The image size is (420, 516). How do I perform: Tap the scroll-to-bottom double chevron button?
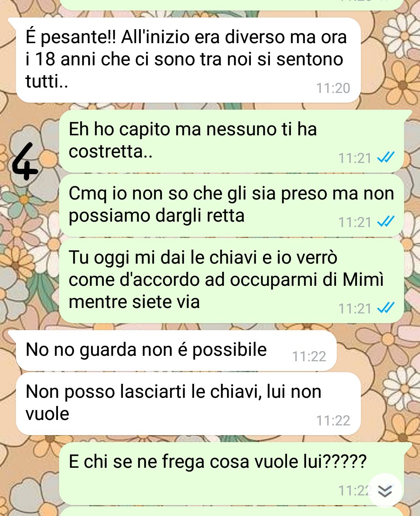385,491
